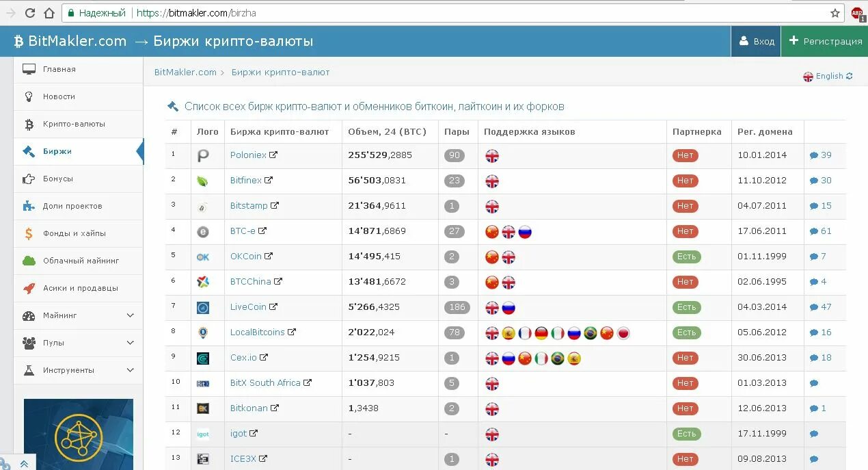The image size is (868, 470).
Task: Open the Бонусы sidebar item
Action: tap(78, 179)
